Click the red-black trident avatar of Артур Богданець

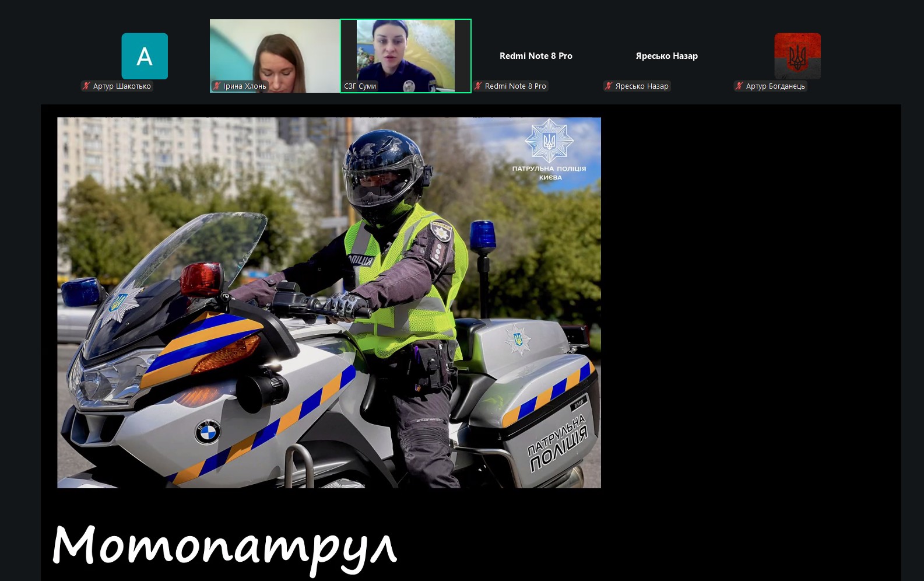(797, 56)
